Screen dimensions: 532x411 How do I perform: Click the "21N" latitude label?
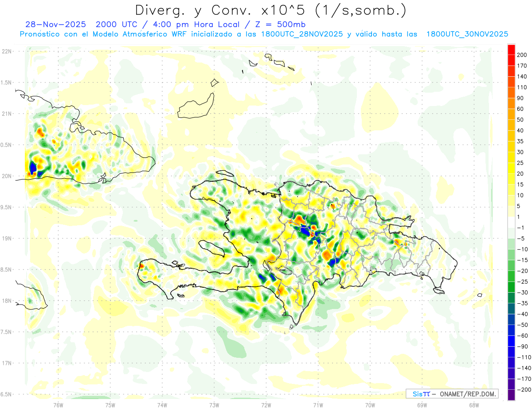click(7, 114)
